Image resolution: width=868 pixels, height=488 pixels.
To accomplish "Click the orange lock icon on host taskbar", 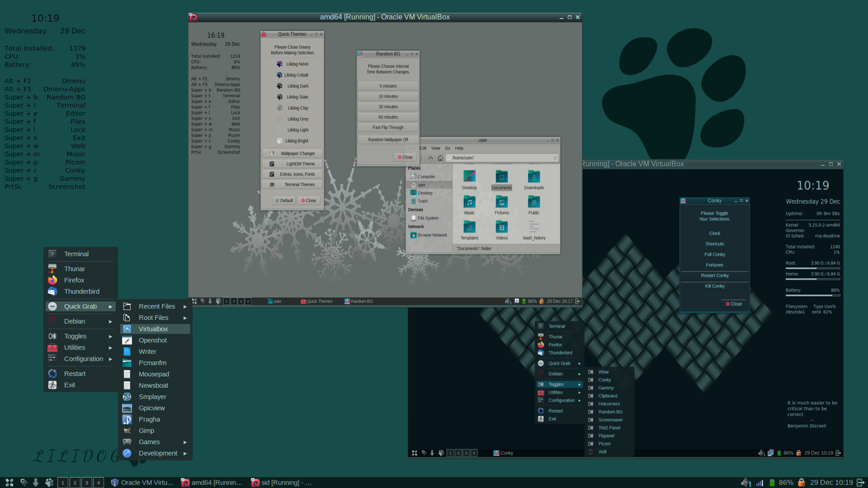I will tap(802, 483).
